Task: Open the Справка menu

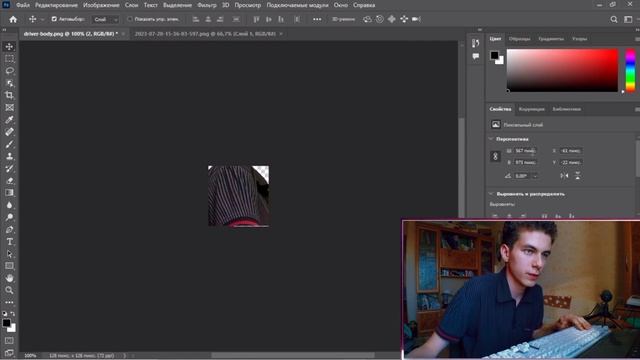Action: [x=364, y=5]
